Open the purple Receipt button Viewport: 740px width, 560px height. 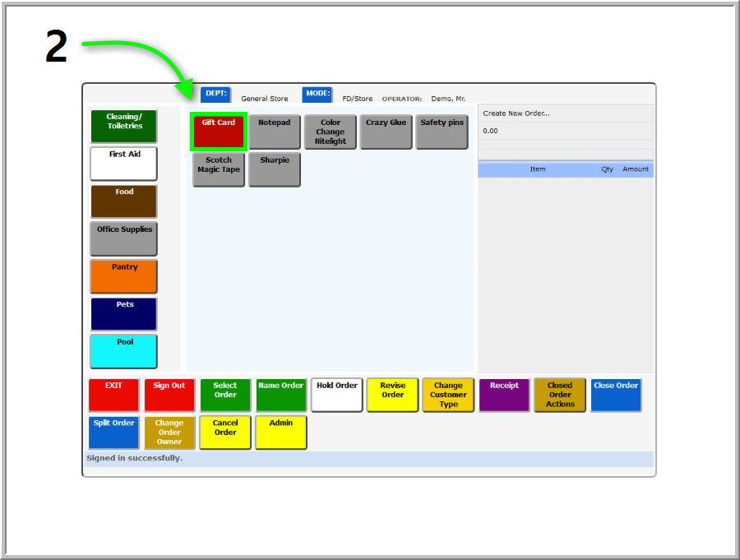504,395
